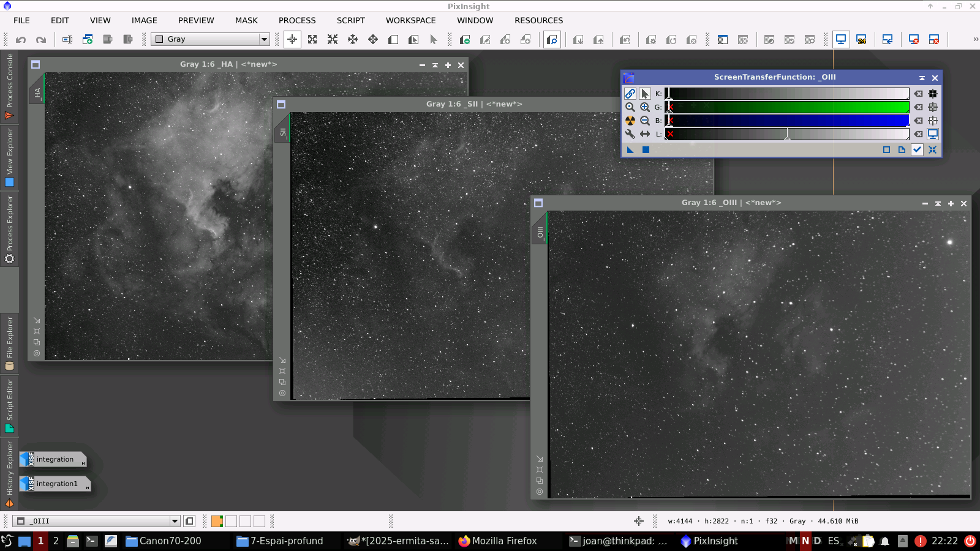Open the _OIII view selector dropdown
980x551 pixels.
175,522
